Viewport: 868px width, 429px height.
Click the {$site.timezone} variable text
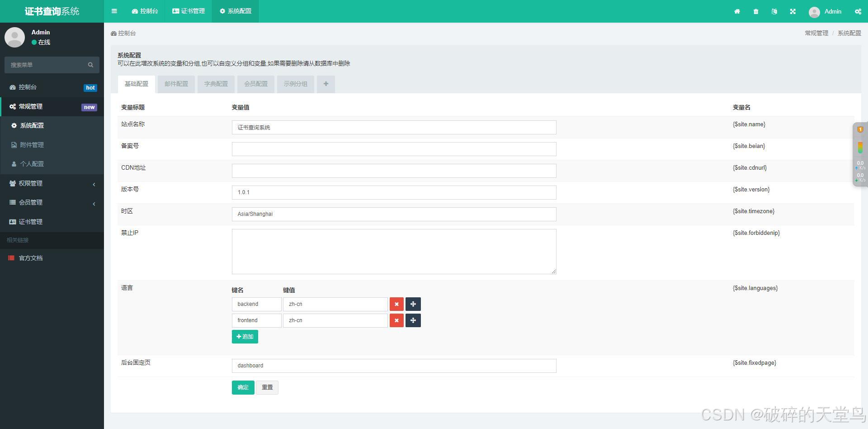(754, 211)
